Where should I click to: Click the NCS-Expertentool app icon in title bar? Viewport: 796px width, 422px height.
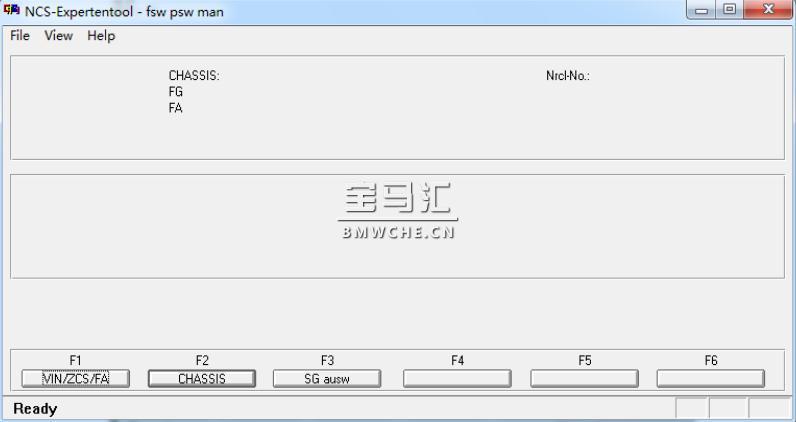11,10
